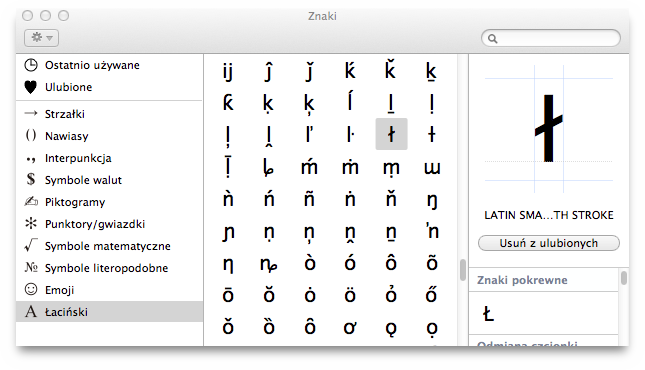Open the Piktogramy pencil icon

[31, 201]
